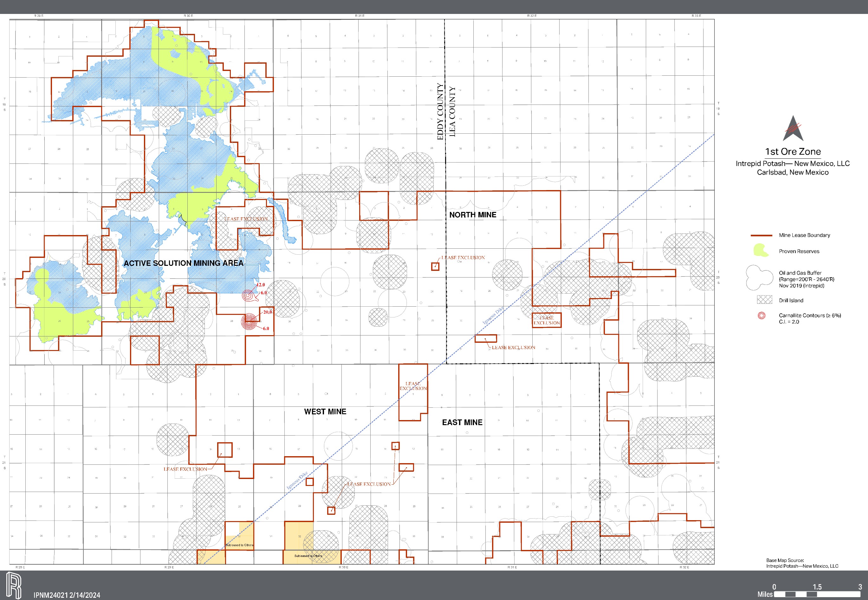This screenshot has width=868, height=600.
Task: Click the Proven Reserves green legend swatch
Action: click(761, 250)
